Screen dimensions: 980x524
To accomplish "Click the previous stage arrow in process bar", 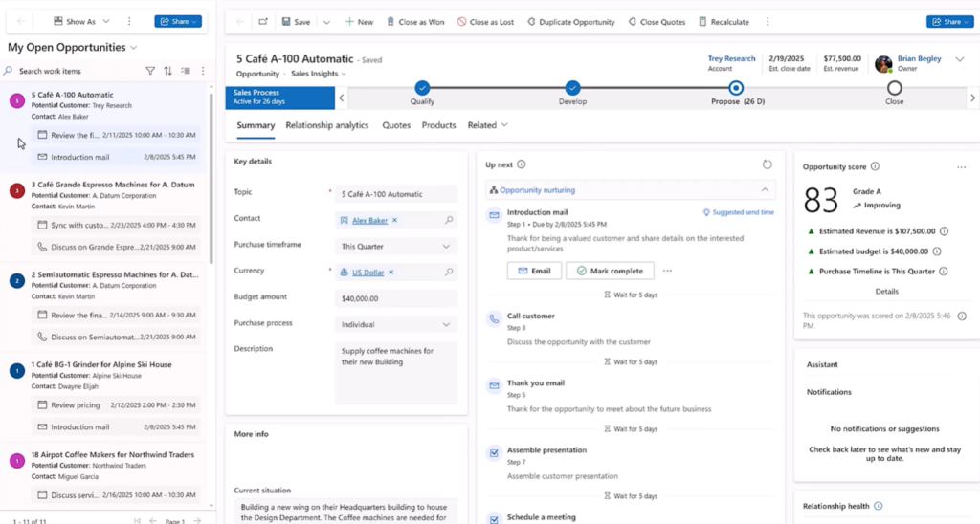I will (x=342, y=98).
